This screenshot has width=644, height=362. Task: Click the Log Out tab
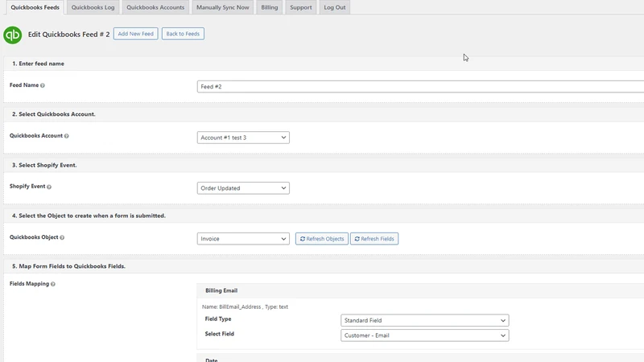(x=335, y=7)
